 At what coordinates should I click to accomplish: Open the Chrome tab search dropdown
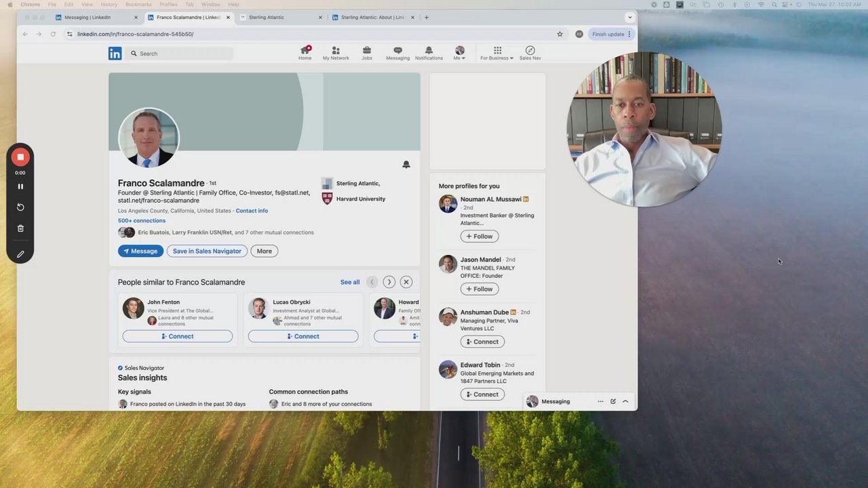(x=630, y=18)
